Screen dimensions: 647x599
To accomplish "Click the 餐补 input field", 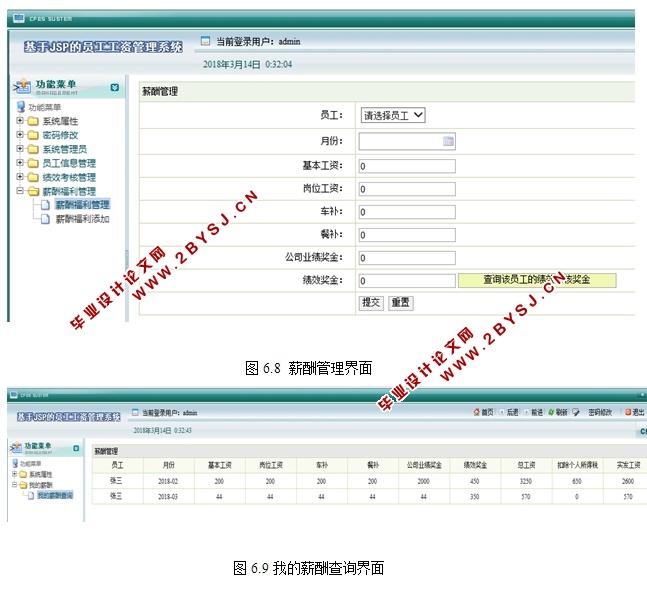I will (407, 235).
